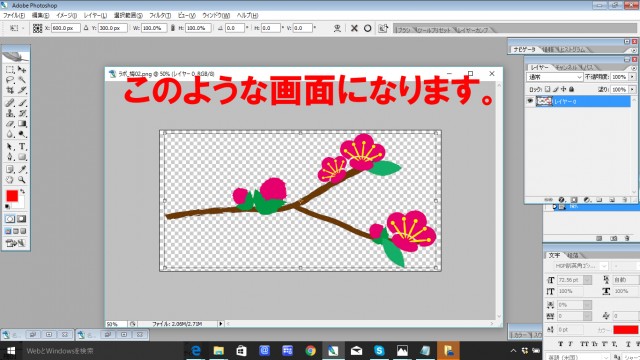Viewport: 640px width, 360px height.
Task: Open the fill percentage slider arrow
Action: click(x=632, y=89)
